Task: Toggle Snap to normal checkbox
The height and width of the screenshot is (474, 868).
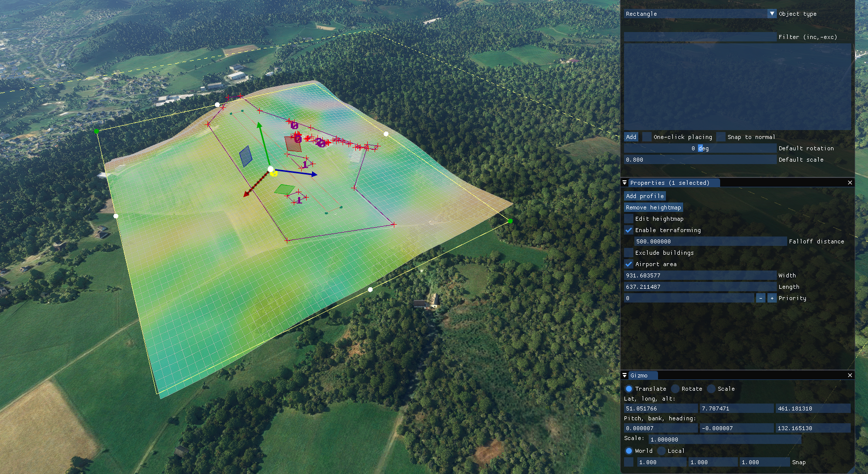Action: point(721,137)
